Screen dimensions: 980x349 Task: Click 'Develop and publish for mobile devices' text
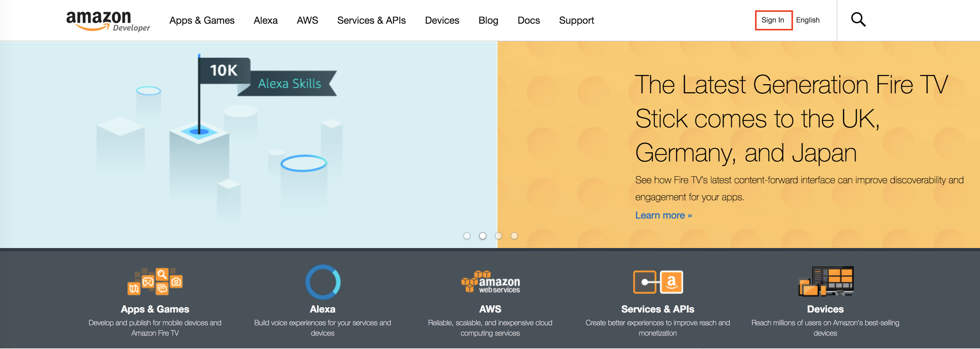pyautogui.click(x=155, y=328)
